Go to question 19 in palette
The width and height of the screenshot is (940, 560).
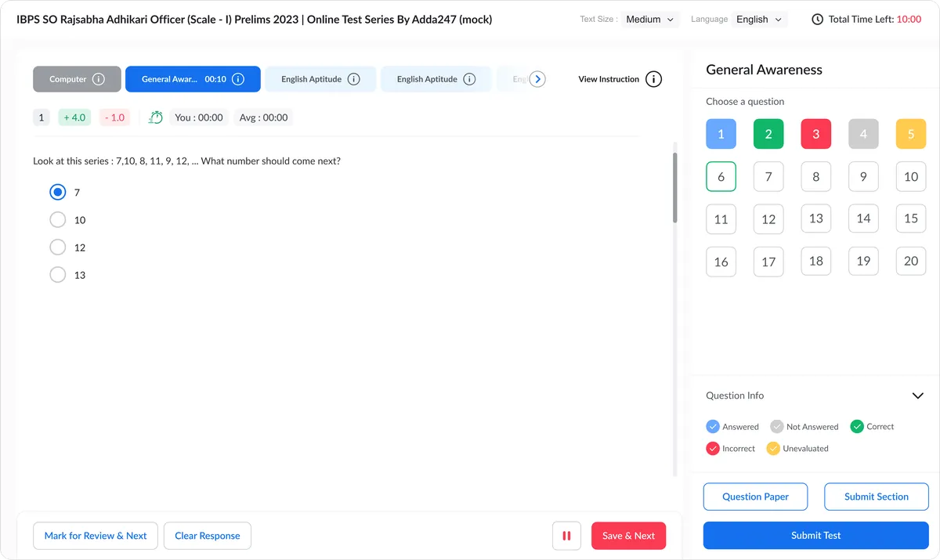863,261
